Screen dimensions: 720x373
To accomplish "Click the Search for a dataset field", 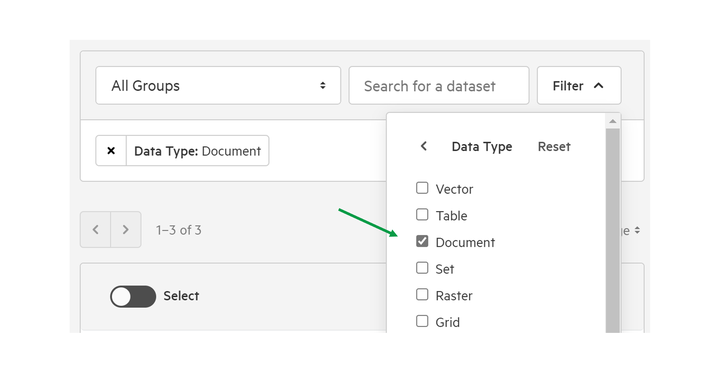I will [439, 85].
